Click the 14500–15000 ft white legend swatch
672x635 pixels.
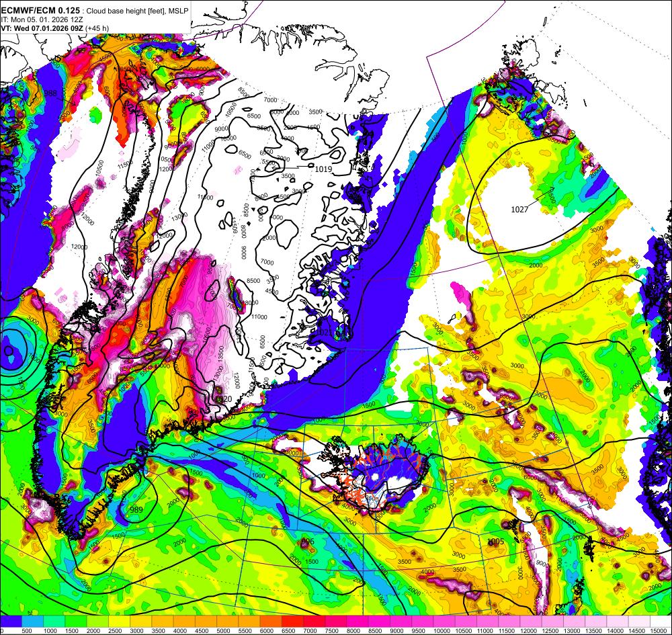640,620
